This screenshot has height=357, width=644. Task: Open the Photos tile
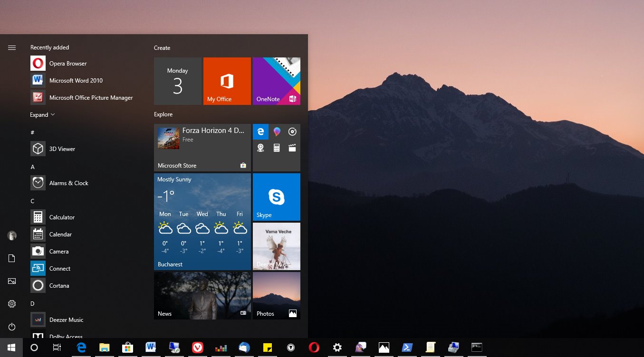click(277, 296)
